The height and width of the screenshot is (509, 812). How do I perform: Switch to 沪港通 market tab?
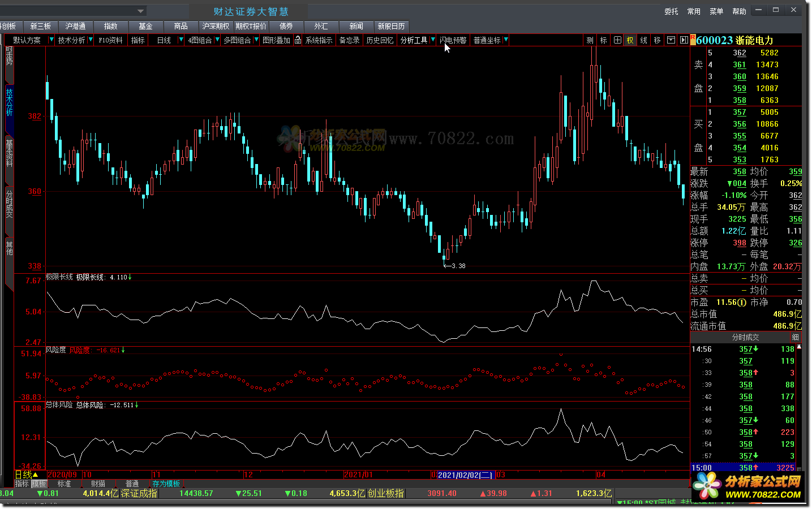click(75, 27)
